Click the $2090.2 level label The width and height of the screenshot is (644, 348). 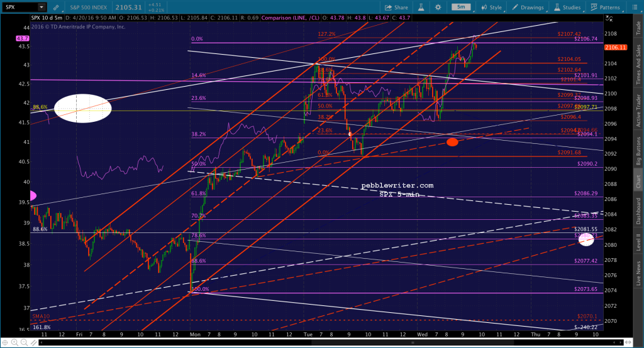(587, 164)
